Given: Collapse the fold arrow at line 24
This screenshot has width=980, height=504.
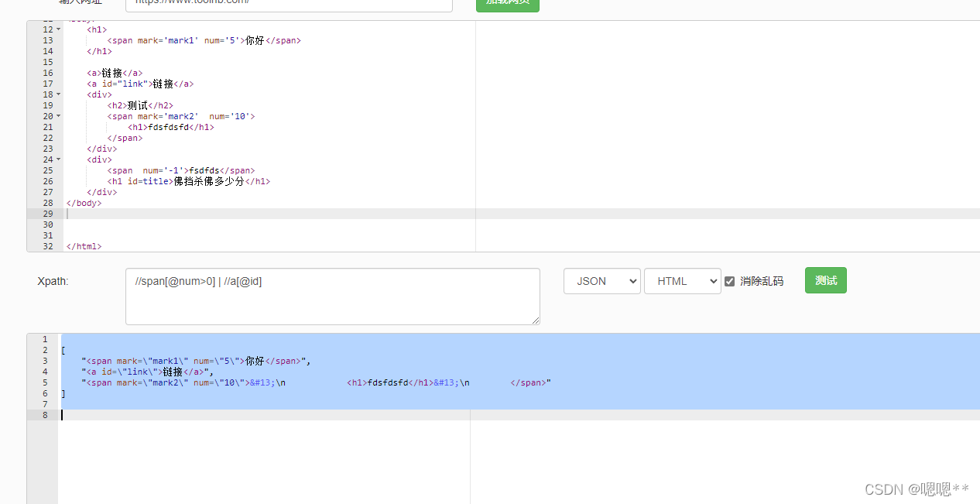Looking at the screenshot, I should click(x=58, y=159).
